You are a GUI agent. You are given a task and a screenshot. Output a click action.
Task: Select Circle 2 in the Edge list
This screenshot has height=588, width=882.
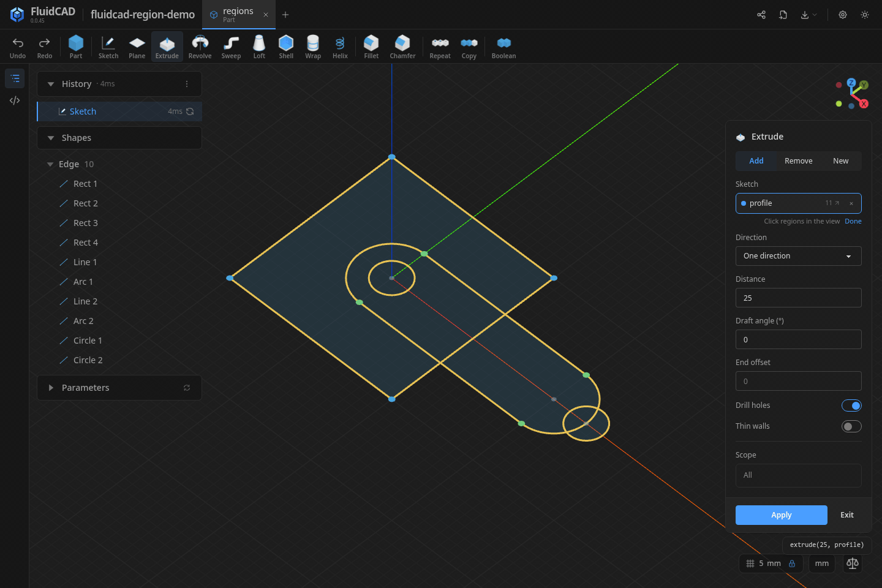coord(88,360)
